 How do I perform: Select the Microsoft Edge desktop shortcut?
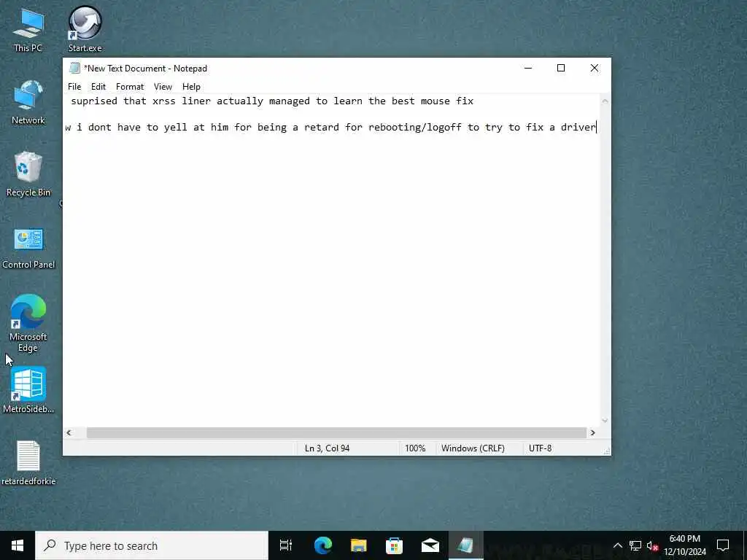coord(28,323)
